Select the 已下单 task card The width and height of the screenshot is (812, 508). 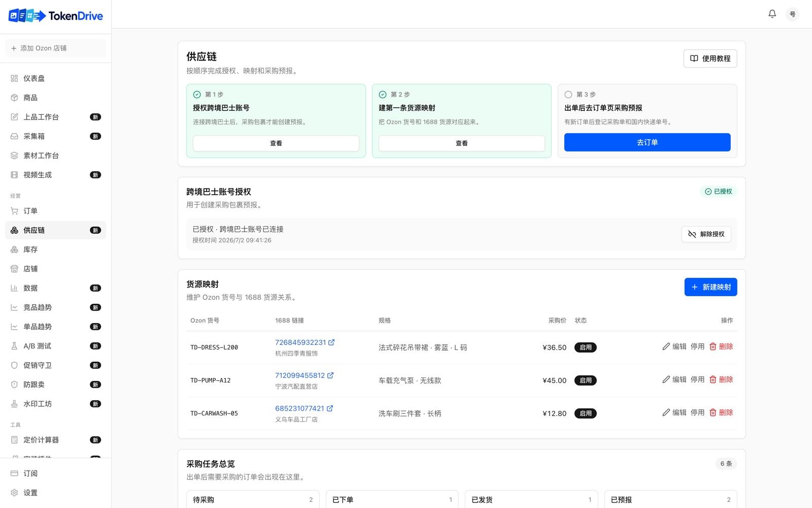point(392,499)
